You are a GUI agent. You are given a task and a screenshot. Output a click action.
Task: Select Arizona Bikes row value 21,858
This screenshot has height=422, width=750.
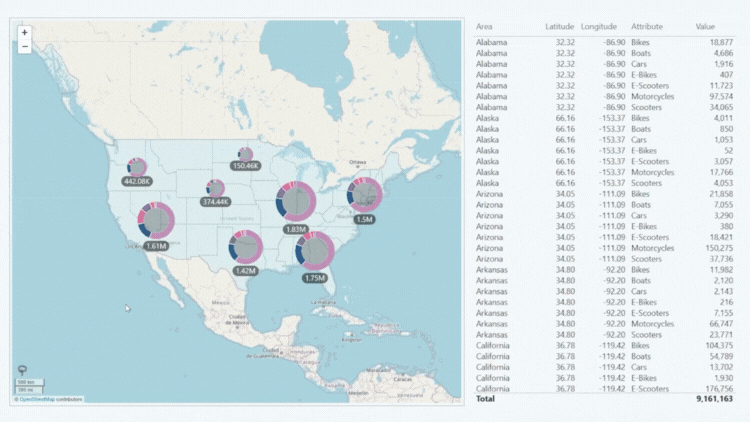point(721,194)
